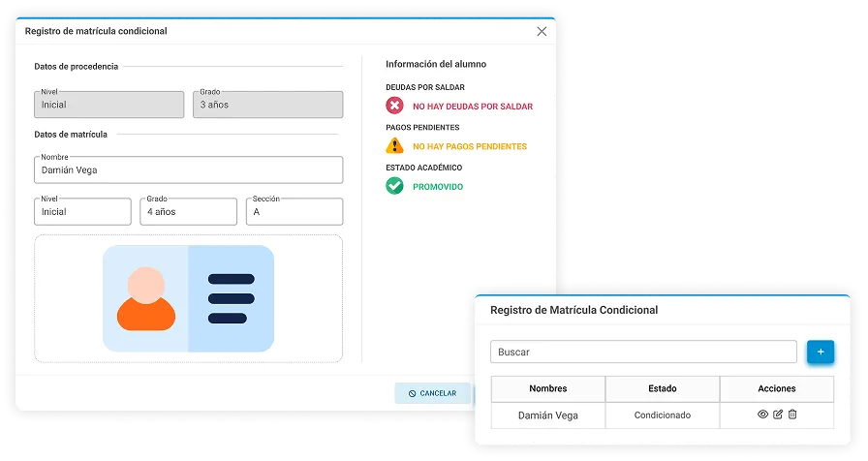The image size is (868, 461).
Task: Click the Nombre field with Damián Vega
Action: (188, 169)
